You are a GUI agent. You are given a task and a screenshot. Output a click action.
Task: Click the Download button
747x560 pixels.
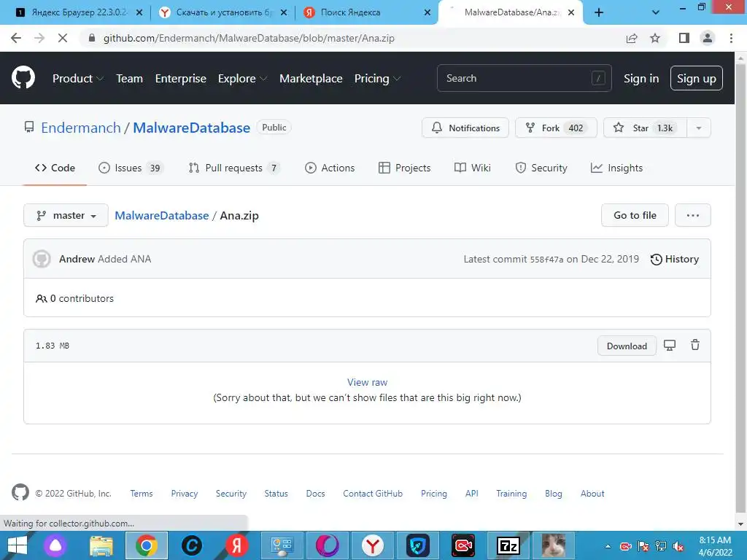click(x=627, y=346)
